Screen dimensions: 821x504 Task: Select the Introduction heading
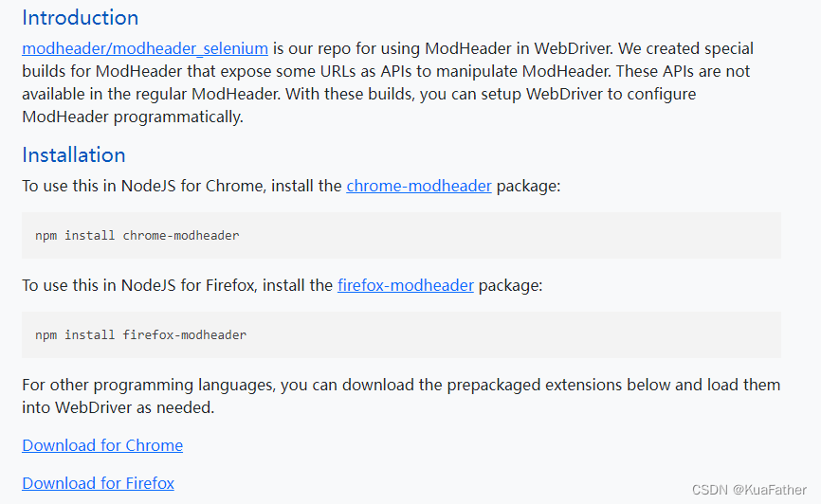coord(81,18)
